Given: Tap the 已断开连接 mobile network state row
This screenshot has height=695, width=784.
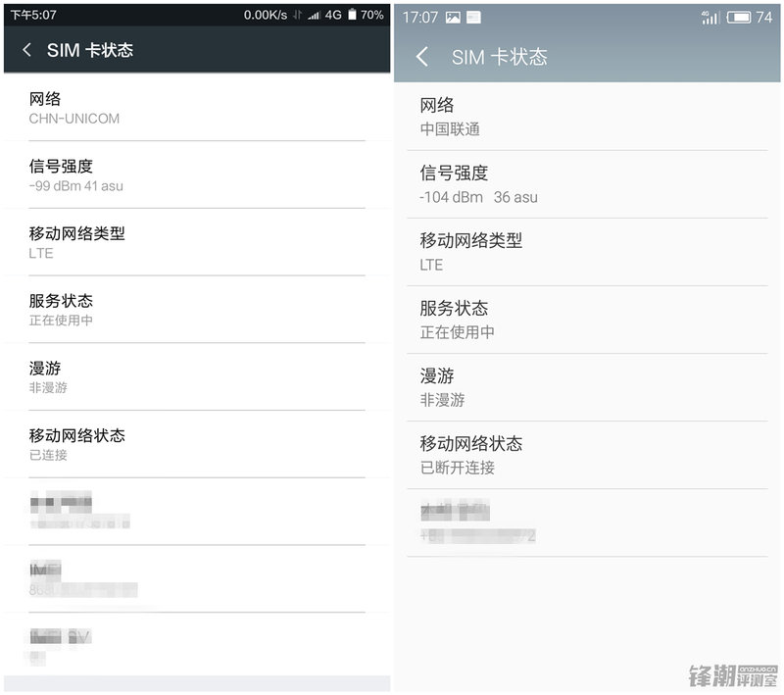Looking at the screenshot, I should tap(587, 455).
